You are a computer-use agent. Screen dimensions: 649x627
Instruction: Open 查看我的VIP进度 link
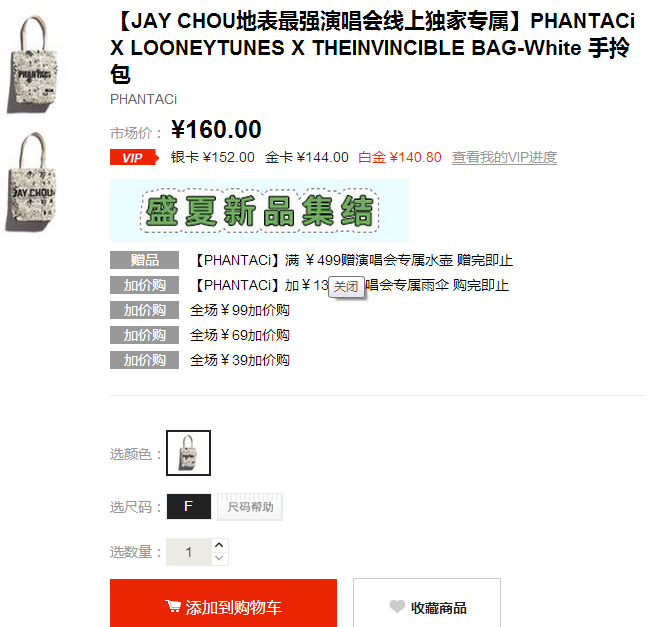click(504, 158)
